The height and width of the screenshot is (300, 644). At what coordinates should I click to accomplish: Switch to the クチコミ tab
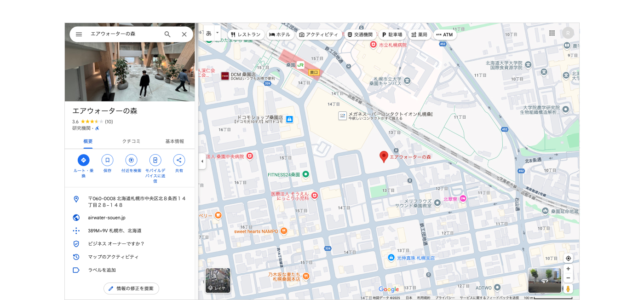131,141
